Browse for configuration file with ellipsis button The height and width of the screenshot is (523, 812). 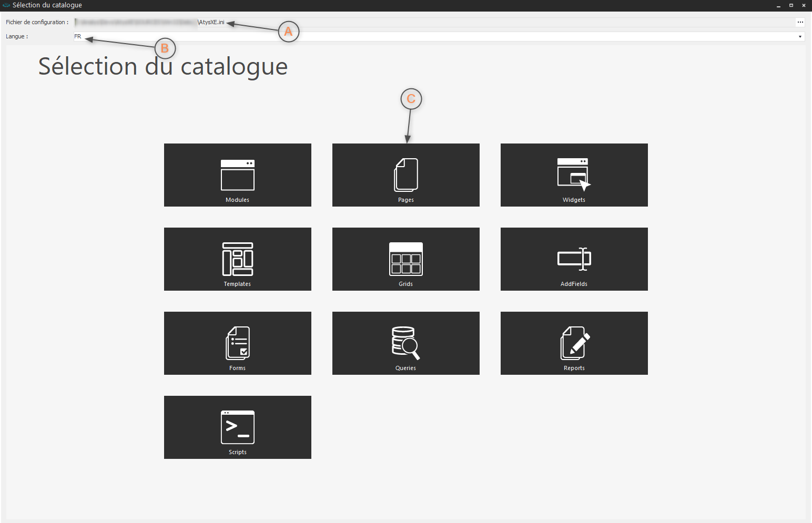[x=800, y=22]
